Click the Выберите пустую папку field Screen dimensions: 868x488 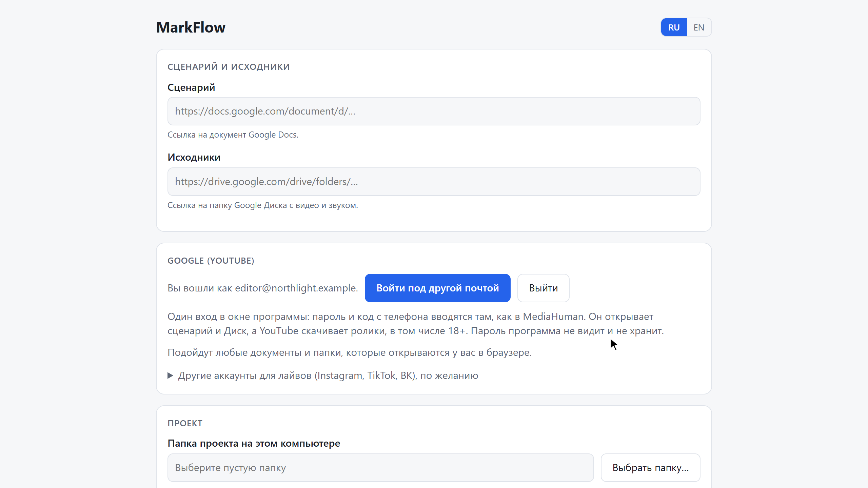coord(380,468)
